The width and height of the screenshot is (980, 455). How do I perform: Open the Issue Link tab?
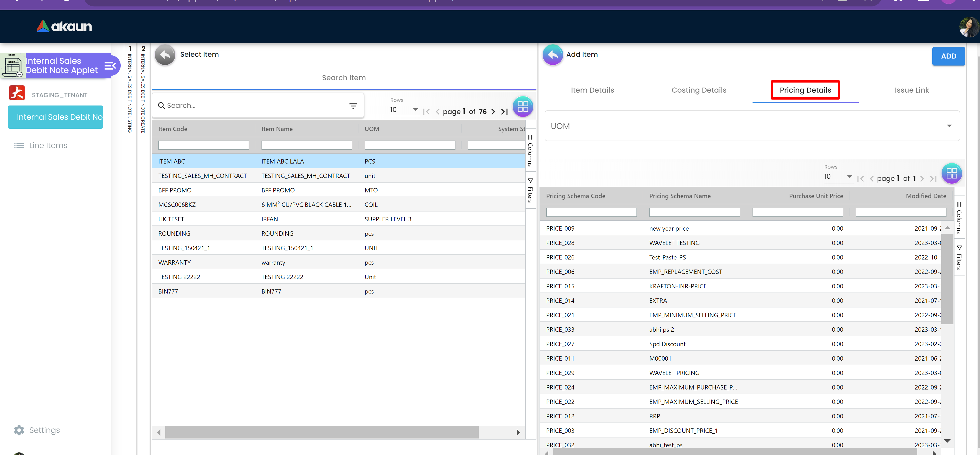click(x=911, y=90)
